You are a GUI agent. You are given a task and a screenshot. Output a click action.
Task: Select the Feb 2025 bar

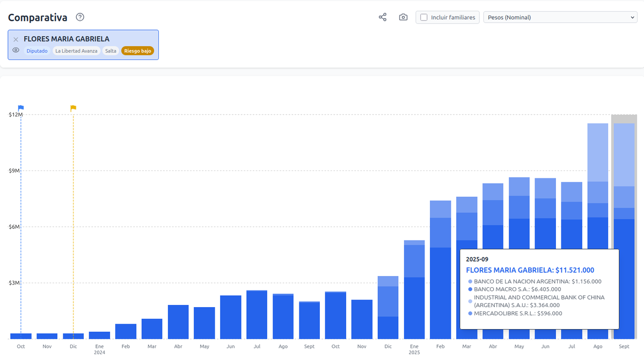[441, 270]
